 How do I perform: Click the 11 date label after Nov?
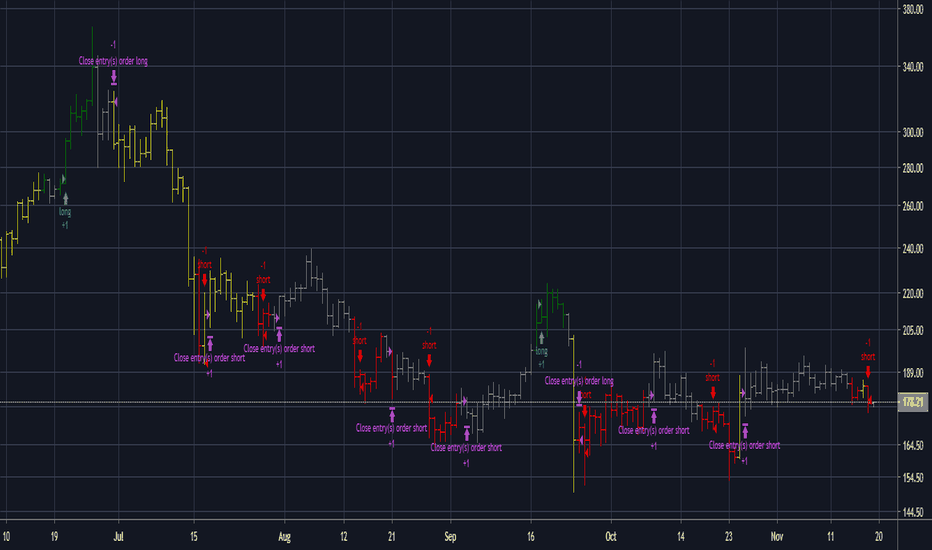click(x=830, y=536)
